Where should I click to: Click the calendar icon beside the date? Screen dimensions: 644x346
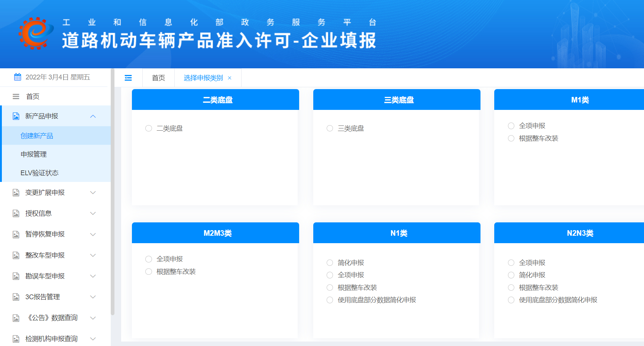click(x=17, y=77)
